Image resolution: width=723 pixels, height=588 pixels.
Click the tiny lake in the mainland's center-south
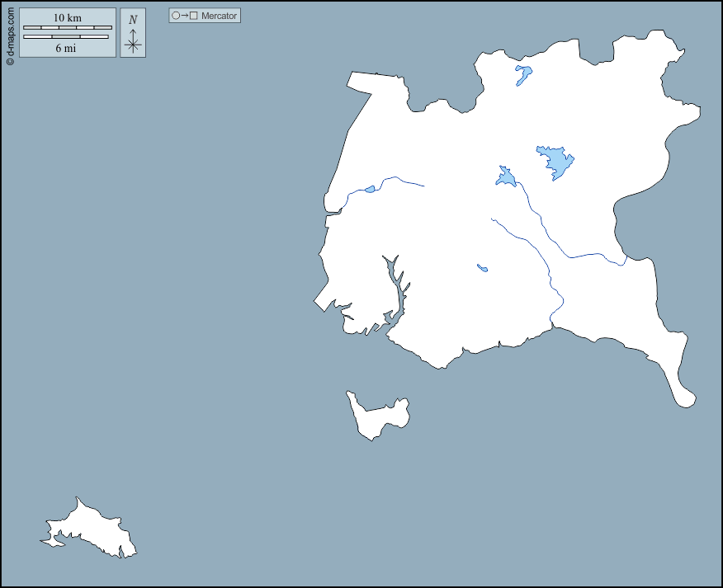[x=482, y=267]
